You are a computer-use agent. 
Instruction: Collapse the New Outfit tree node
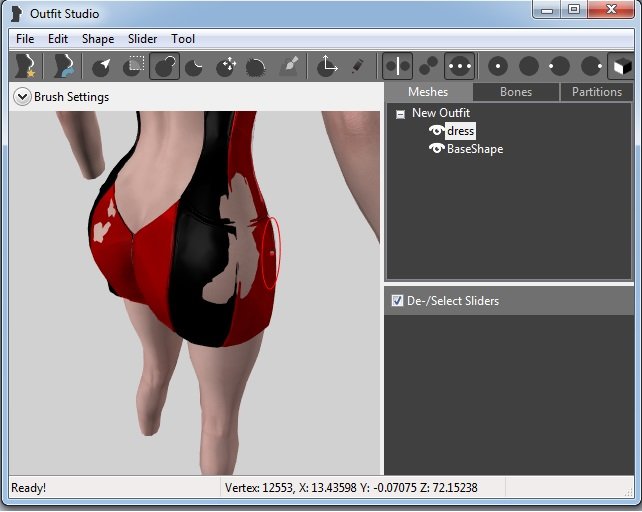coord(400,114)
